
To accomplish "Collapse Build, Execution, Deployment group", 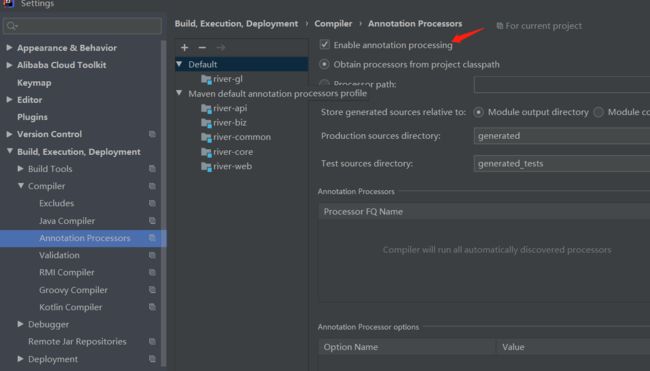I will point(9,151).
